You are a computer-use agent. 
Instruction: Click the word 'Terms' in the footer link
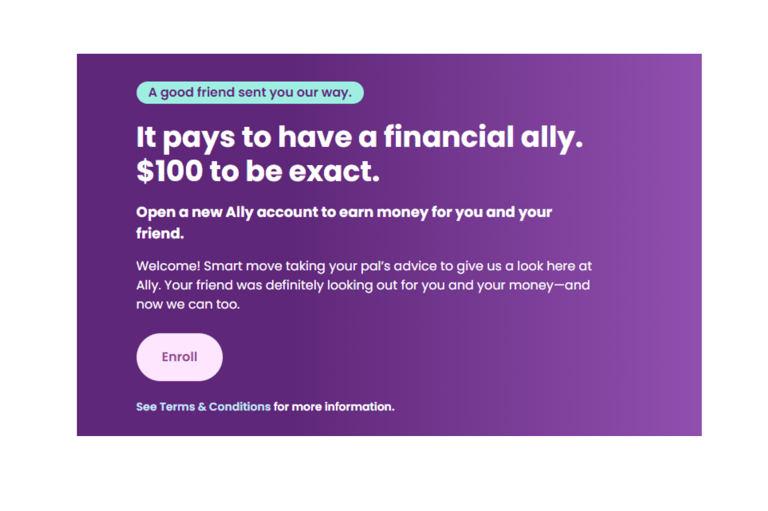[x=177, y=407]
